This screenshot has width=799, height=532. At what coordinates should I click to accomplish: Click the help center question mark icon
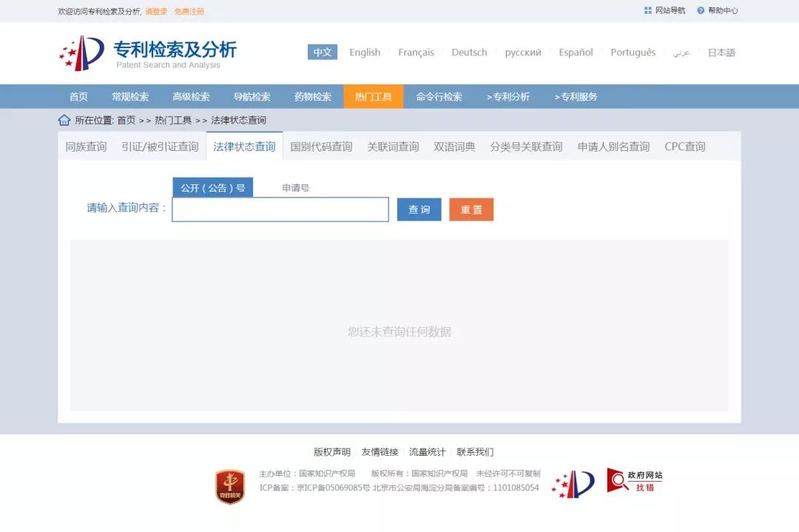[700, 10]
